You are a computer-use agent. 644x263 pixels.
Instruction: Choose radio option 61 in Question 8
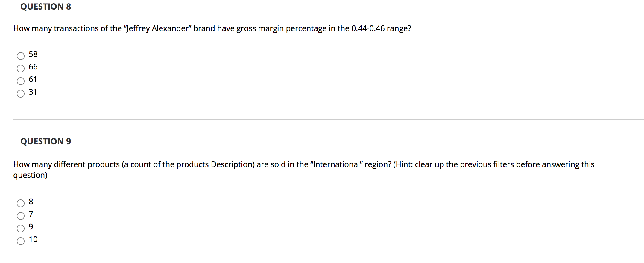coord(21,81)
